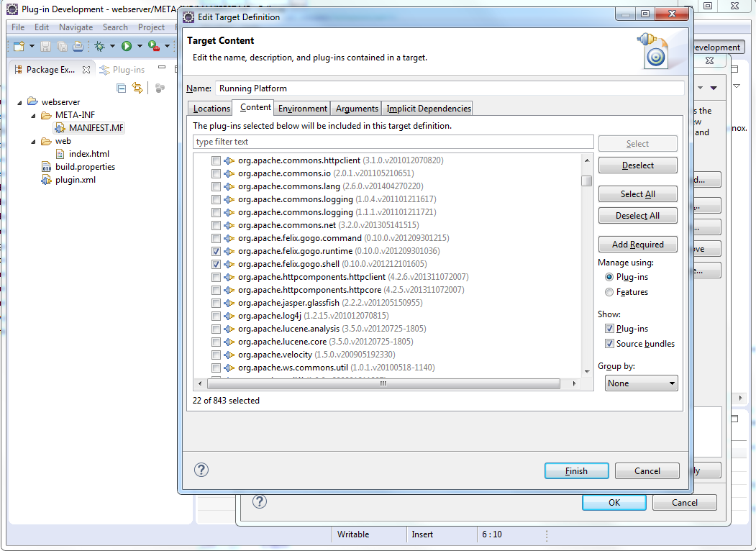
Task: Click the Select All button
Action: pos(637,193)
